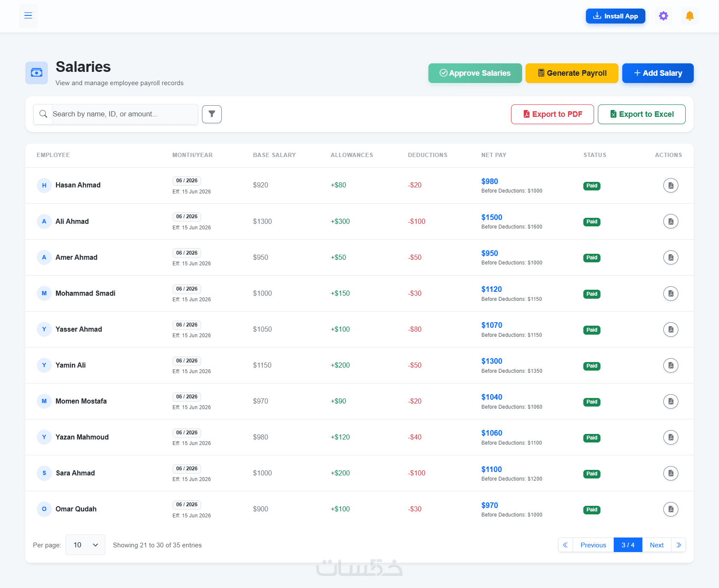Expand the Per page dropdown

pyautogui.click(x=85, y=545)
